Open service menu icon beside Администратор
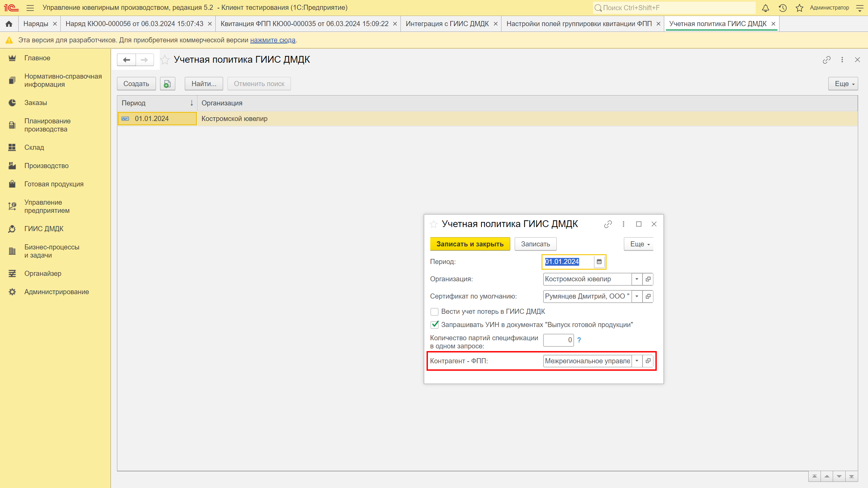 860,8
